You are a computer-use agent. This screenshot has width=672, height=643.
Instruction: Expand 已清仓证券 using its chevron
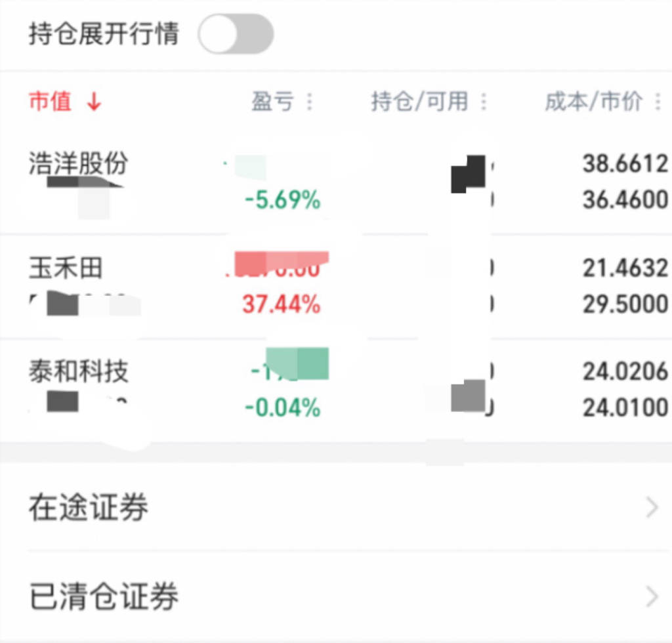pos(652,596)
